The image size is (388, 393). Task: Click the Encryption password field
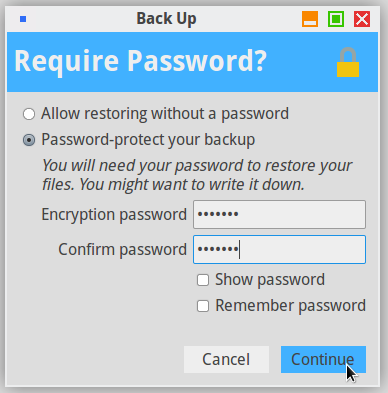click(279, 214)
